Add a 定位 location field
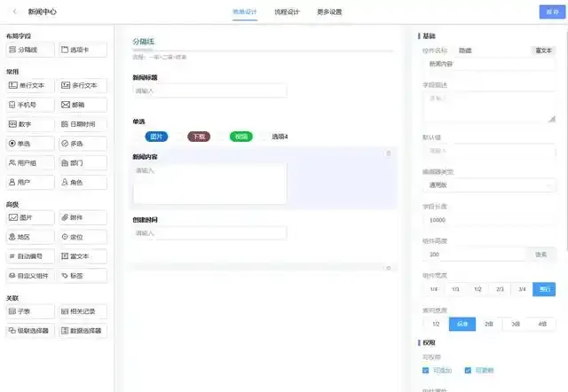Viewport: 568px width, 392px height. click(83, 237)
